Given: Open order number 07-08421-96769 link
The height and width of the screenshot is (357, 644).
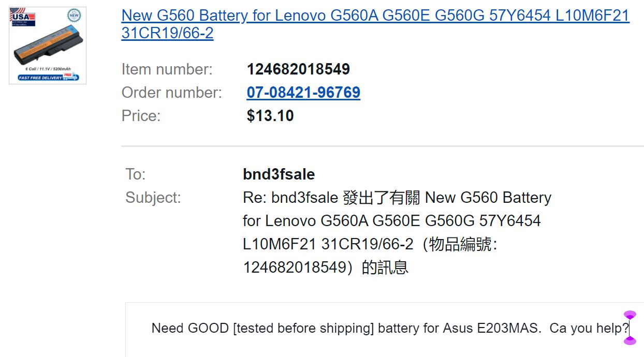Looking at the screenshot, I should (303, 93).
